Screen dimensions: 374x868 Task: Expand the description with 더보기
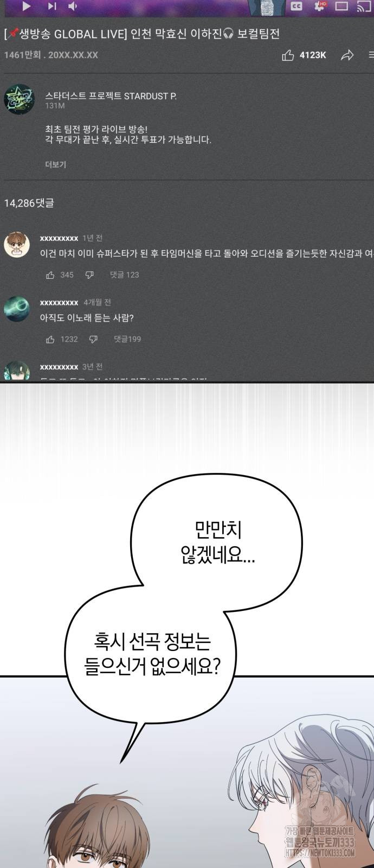pyautogui.click(x=55, y=164)
